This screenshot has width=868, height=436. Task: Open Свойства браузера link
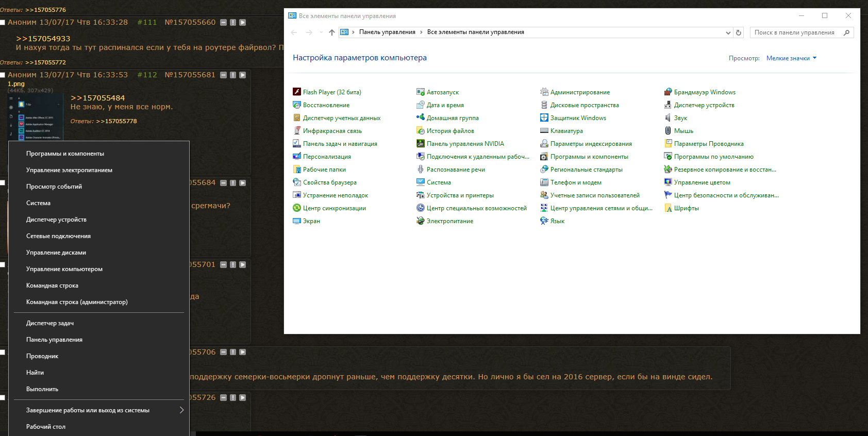tap(330, 182)
